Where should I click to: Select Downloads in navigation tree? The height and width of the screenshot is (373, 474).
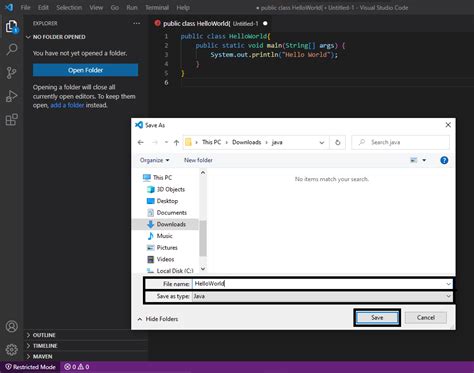point(166,224)
